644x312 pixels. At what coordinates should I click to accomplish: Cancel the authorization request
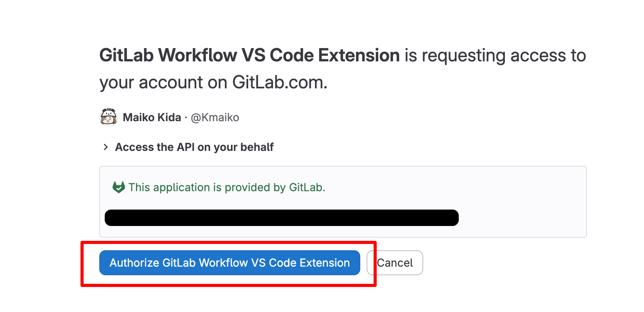click(x=395, y=263)
